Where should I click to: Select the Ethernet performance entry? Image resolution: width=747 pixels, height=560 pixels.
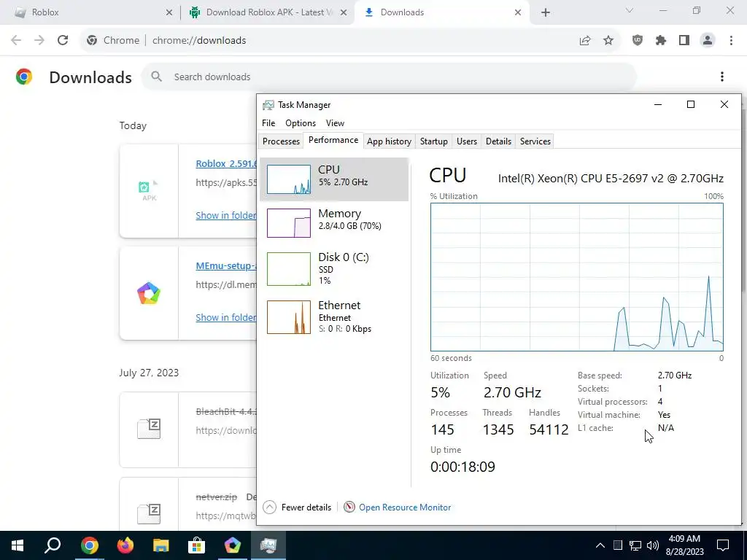pyautogui.click(x=334, y=316)
